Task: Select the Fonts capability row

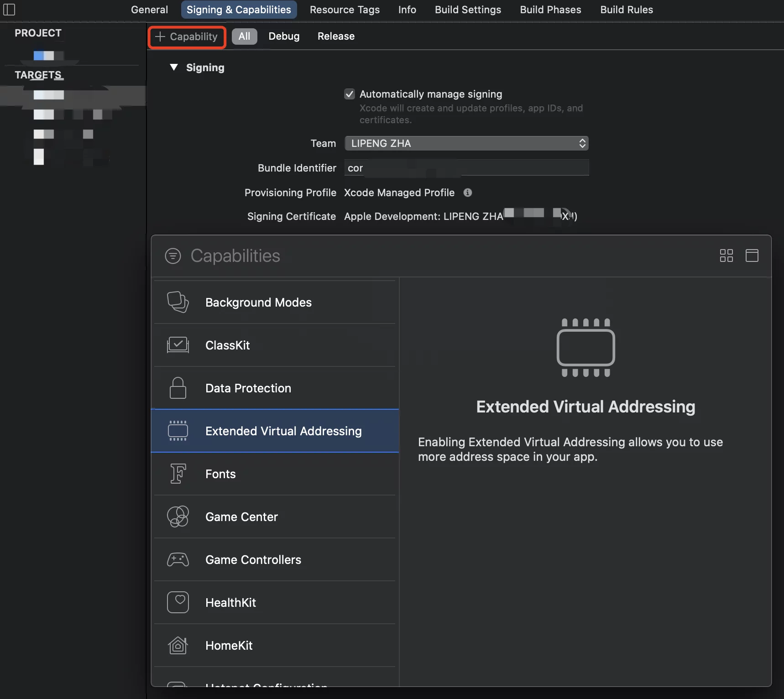Action: 275,474
